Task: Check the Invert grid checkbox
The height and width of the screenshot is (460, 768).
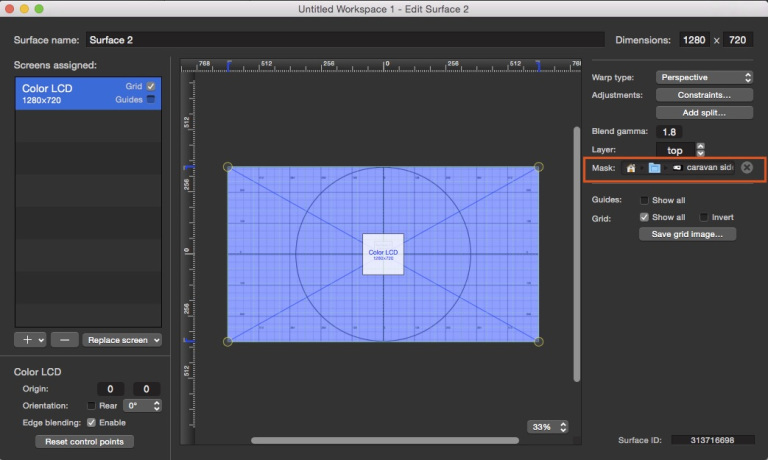Action: 704,217
